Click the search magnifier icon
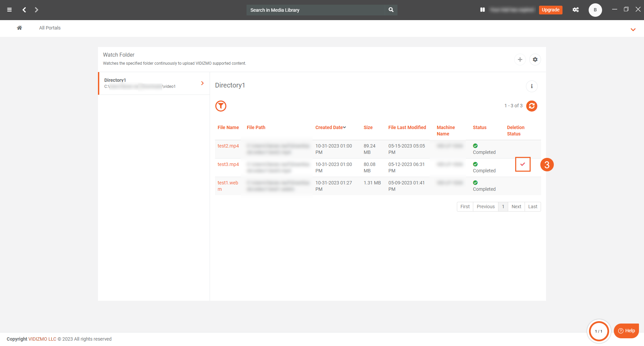 pos(391,10)
